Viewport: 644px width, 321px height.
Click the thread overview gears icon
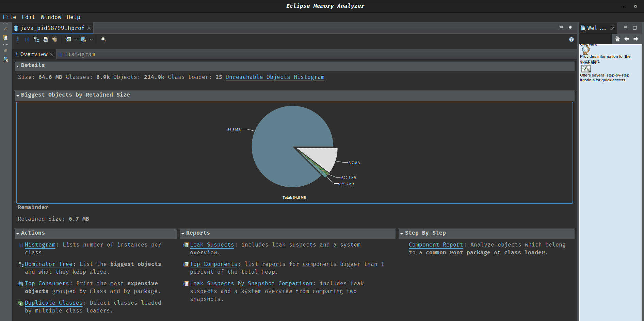tap(54, 39)
